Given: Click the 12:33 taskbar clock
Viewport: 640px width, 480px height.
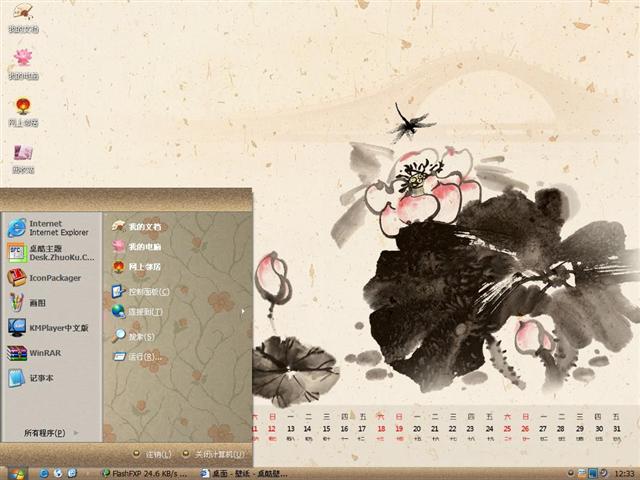Looking at the screenshot, I should [624, 473].
